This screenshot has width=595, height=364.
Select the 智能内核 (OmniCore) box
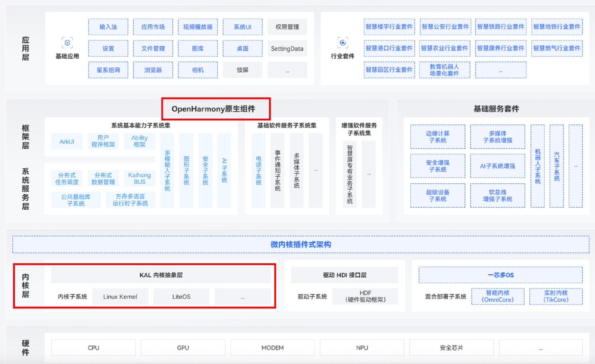coord(498,296)
